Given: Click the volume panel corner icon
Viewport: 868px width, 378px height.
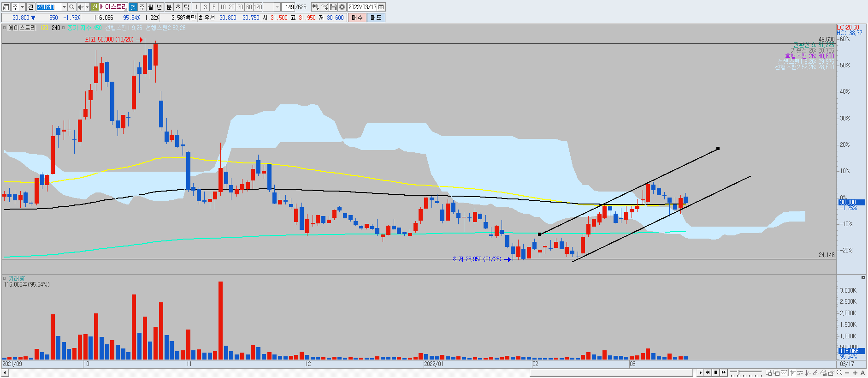Looking at the screenshot, I should [863, 277].
